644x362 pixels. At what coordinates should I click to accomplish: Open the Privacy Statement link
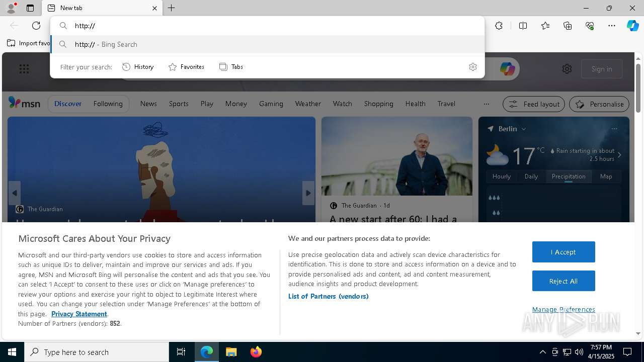(x=79, y=314)
